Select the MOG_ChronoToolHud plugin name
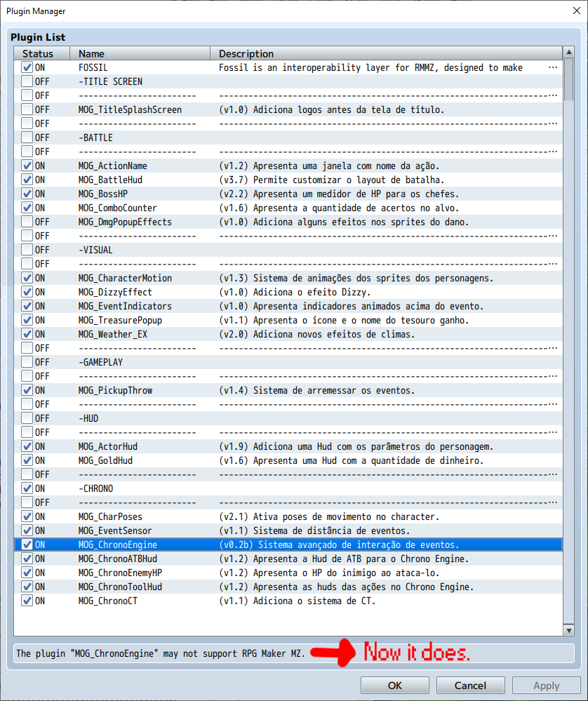This screenshot has height=701, width=588. point(120,587)
